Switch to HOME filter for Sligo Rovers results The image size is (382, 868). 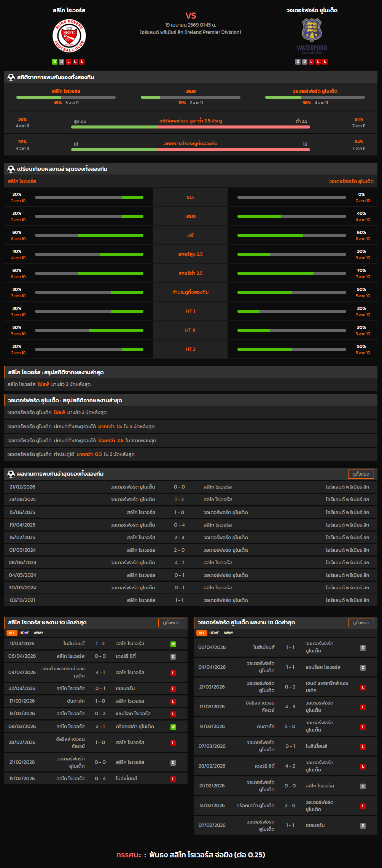pos(24,633)
